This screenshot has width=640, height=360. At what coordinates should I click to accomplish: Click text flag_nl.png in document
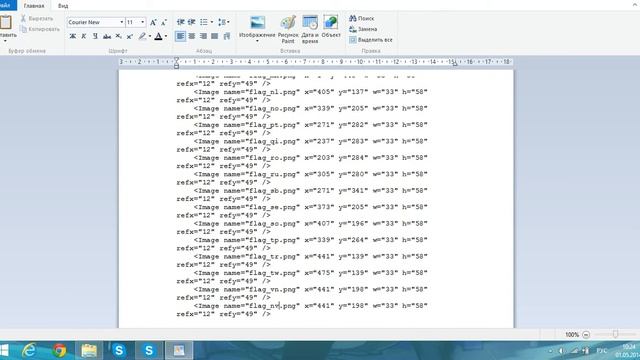pyautogui.click(x=273, y=92)
